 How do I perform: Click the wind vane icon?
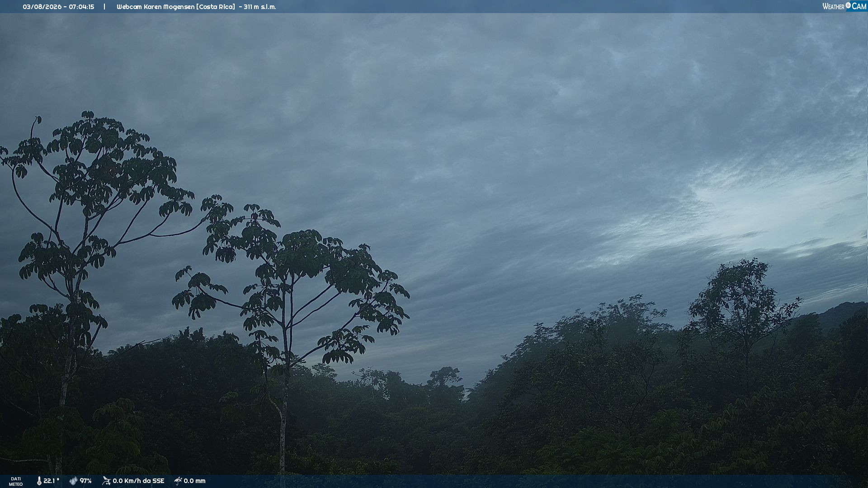tap(106, 481)
